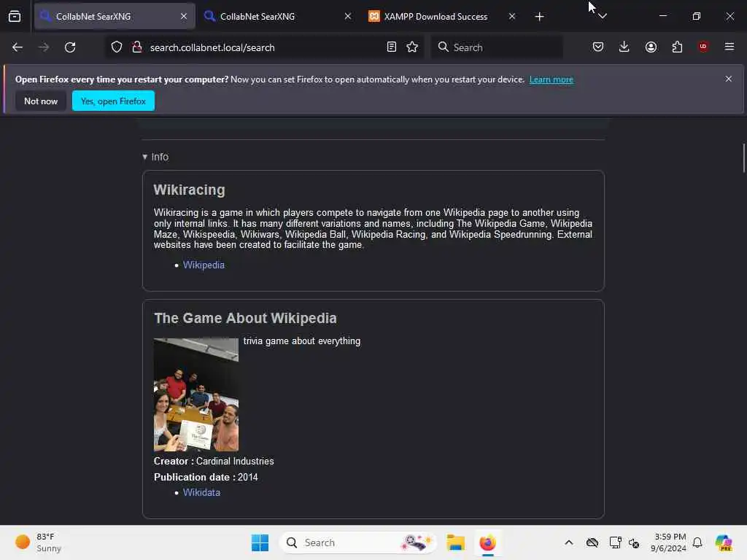Click Creator : Cardinal Industries text
Viewport: 747px width, 560px height.
coord(214,462)
